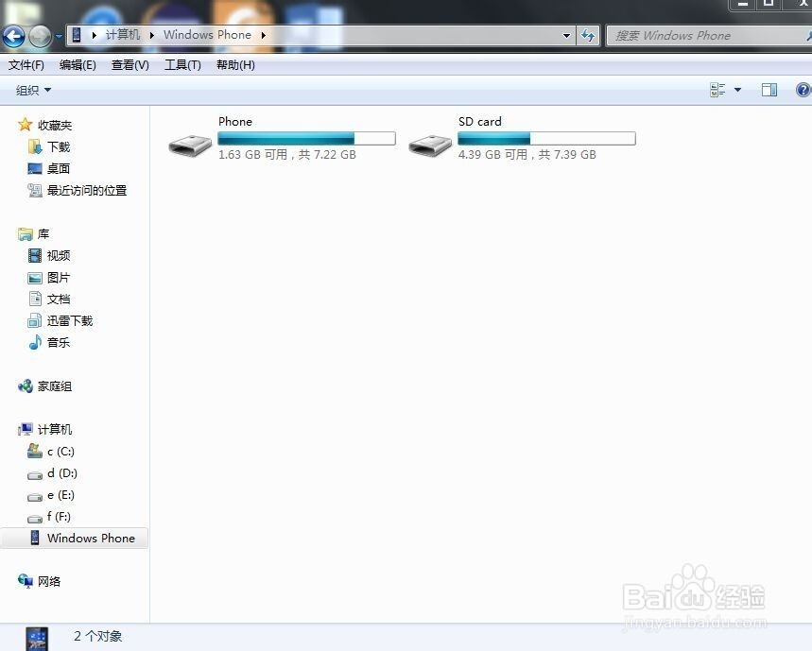Click the 家庭组 homegroup icon
The height and width of the screenshot is (651, 812).
click(25, 386)
